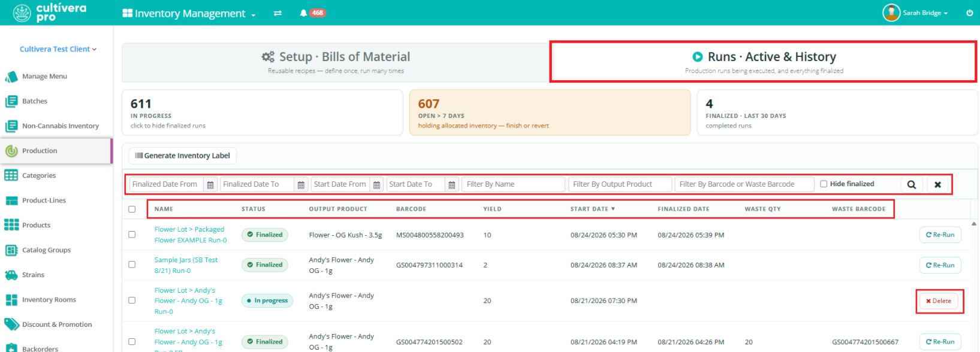Click barcode MS004800558200493 cell
This screenshot has width=980, height=352.
pyautogui.click(x=430, y=235)
